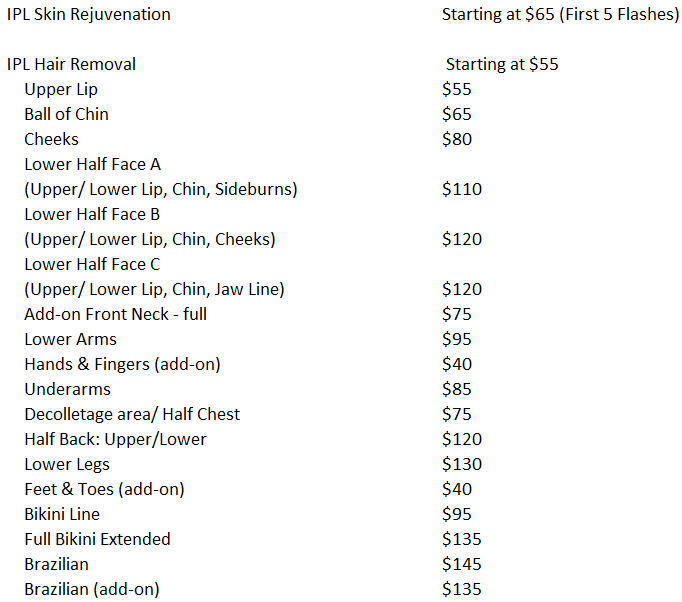Viewport: 682px width, 602px height.
Task: Click the Lower Half Face A label
Action: click(92, 164)
